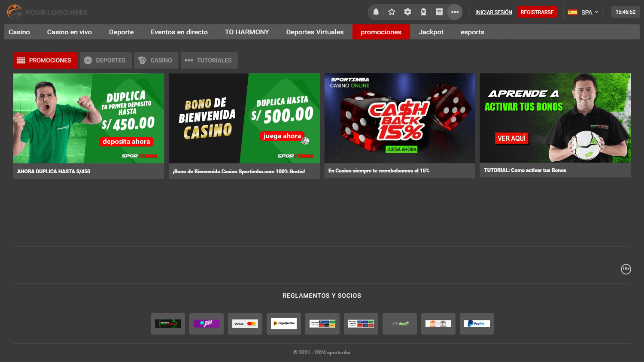
Task: Click the INICIAR SESIÓN link
Action: click(x=494, y=12)
